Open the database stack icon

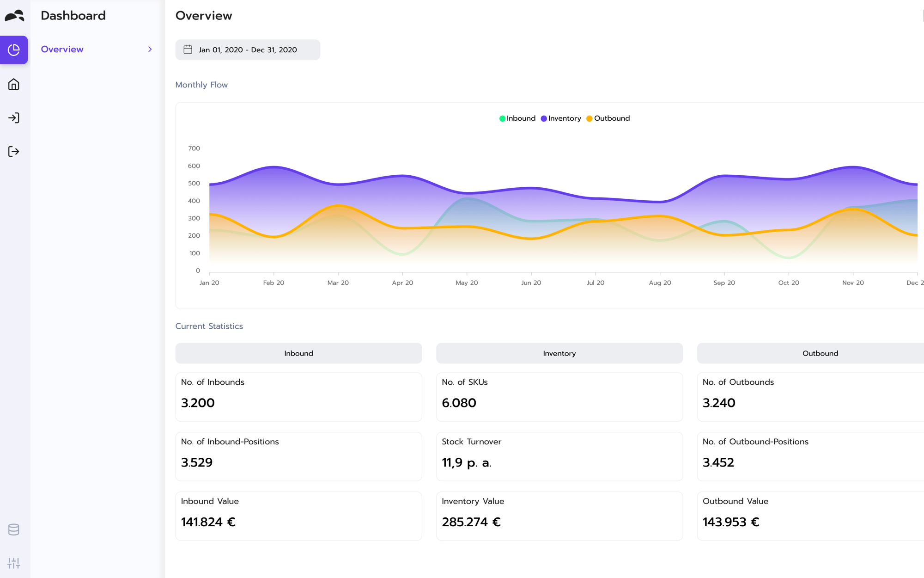[x=14, y=529]
